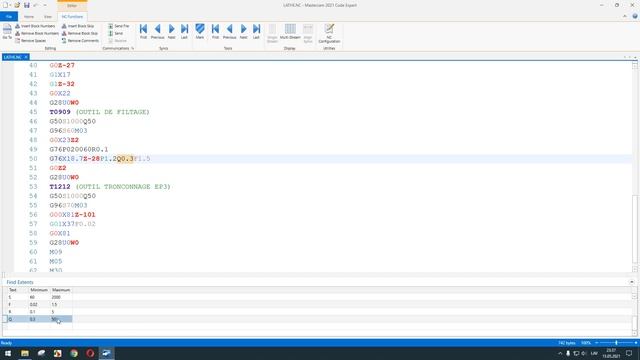Switch to the Home ribbon tab

click(x=29, y=17)
